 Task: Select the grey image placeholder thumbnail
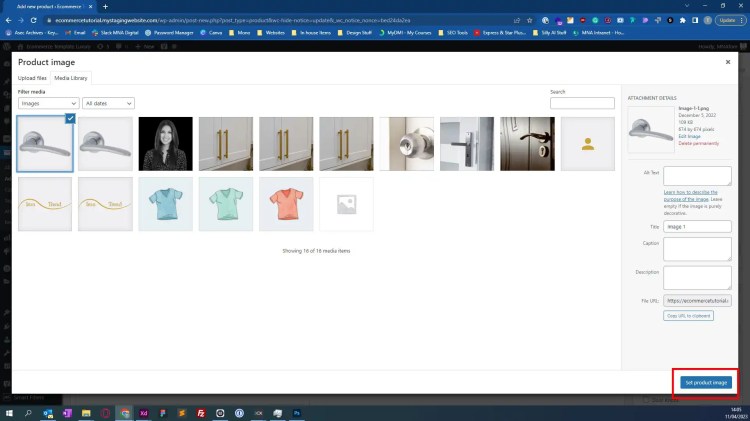pyautogui.click(x=346, y=204)
